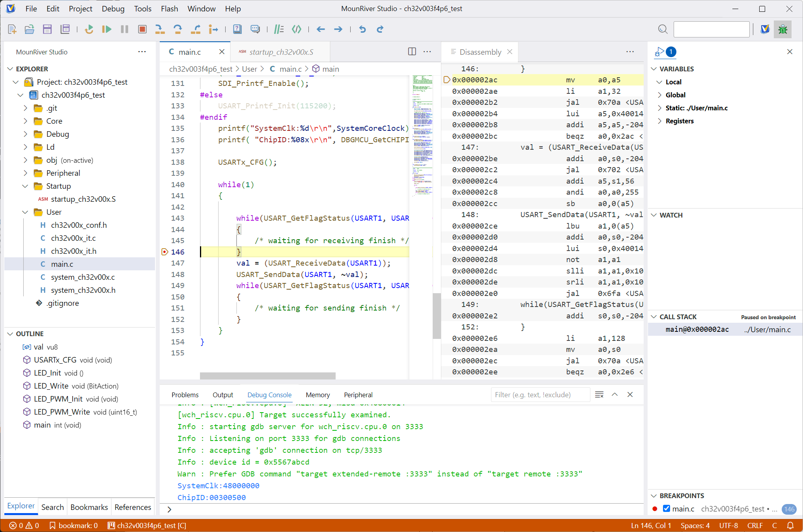Toggle breakpoint marker on line 146
Screen dimensions: 803x532
165,252
